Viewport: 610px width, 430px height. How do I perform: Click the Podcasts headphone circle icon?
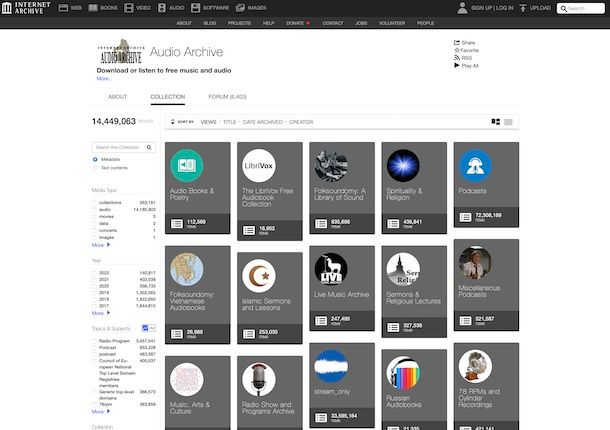point(475,165)
